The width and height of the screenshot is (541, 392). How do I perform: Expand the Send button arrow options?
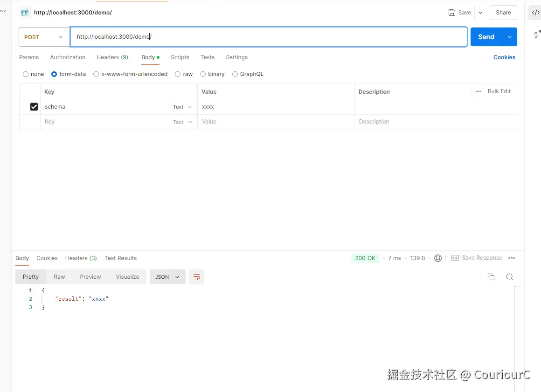[510, 37]
